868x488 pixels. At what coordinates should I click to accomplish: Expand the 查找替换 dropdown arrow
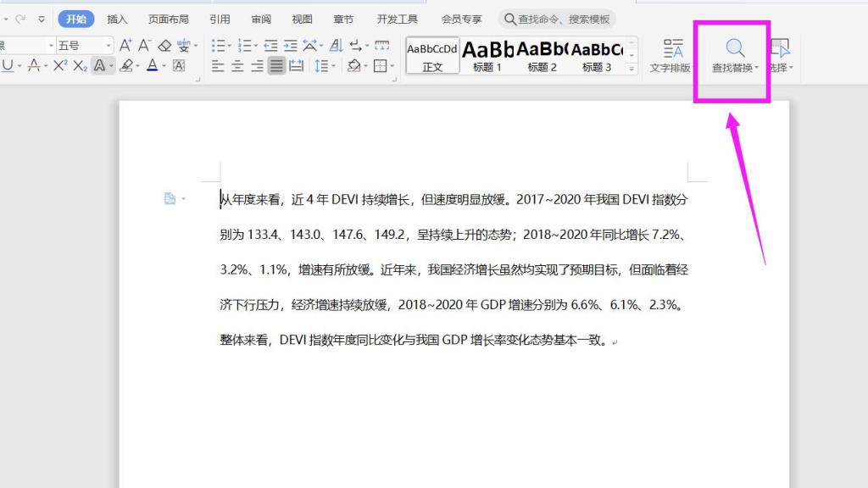(757, 68)
